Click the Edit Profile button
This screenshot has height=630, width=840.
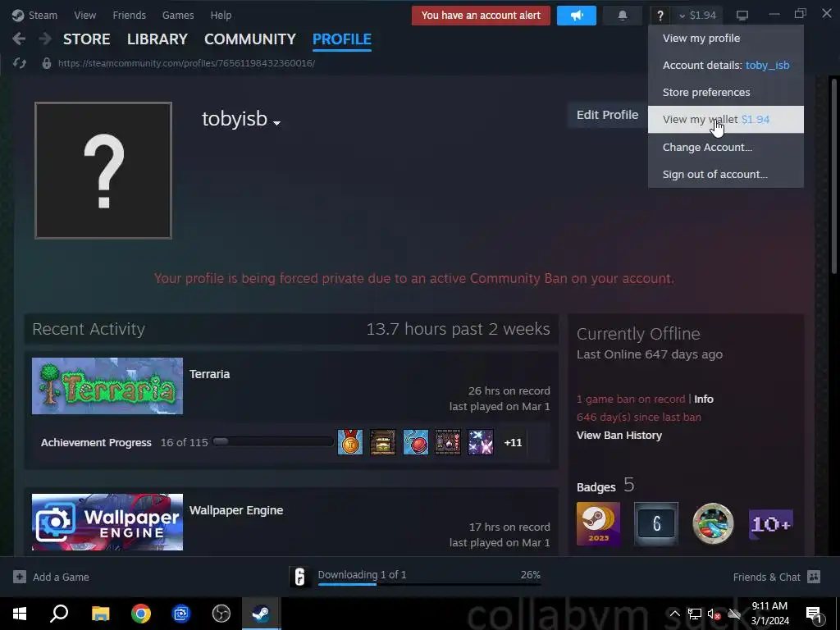point(607,115)
